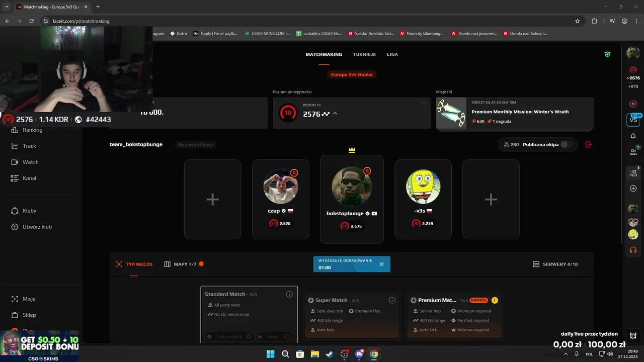The image size is (644, 362).
Task: Open the MAPY 7/7 tab
Action: point(184,264)
